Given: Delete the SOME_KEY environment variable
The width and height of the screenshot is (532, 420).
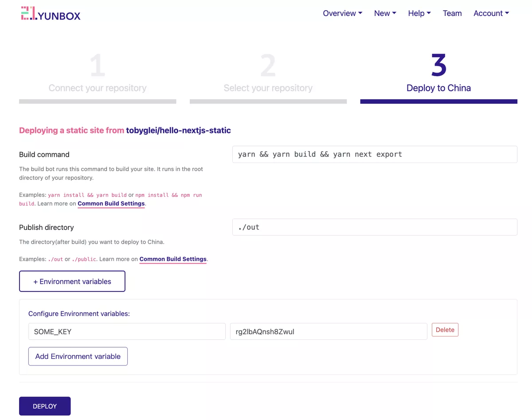Looking at the screenshot, I should (445, 330).
